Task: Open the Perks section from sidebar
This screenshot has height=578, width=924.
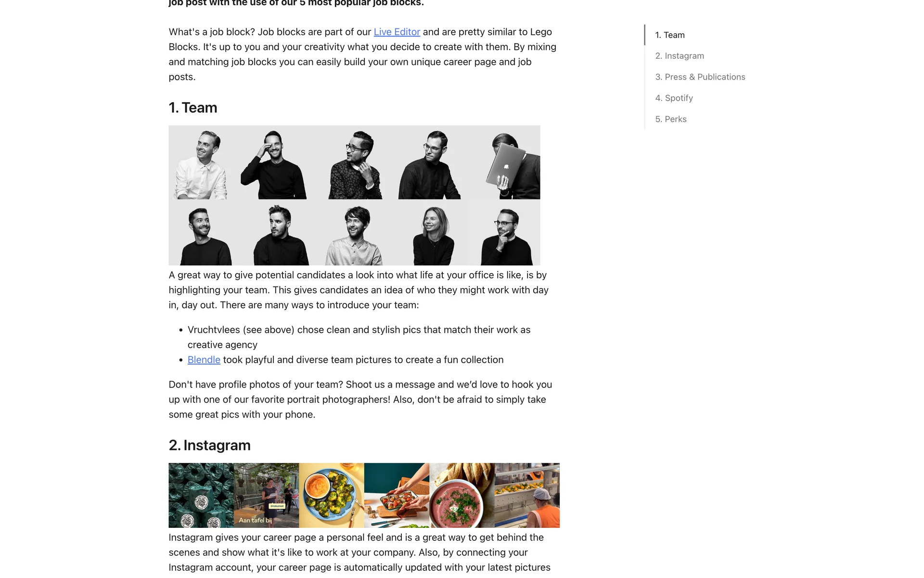Action: (670, 119)
